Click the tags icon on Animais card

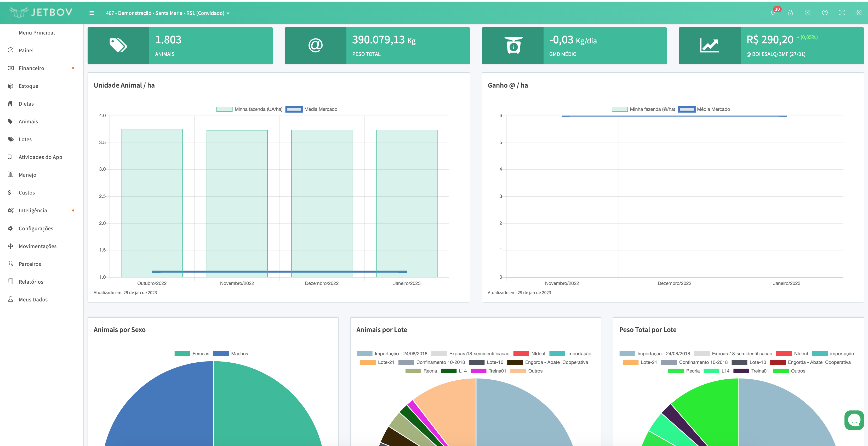click(x=118, y=45)
